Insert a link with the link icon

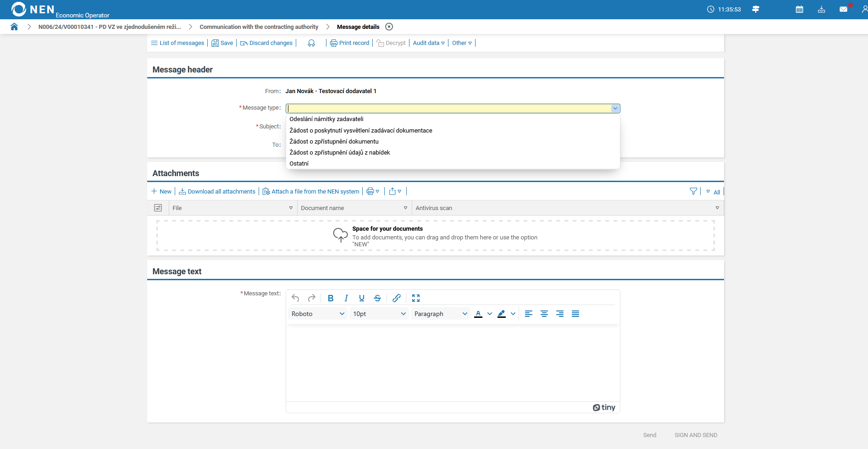coord(397,298)
